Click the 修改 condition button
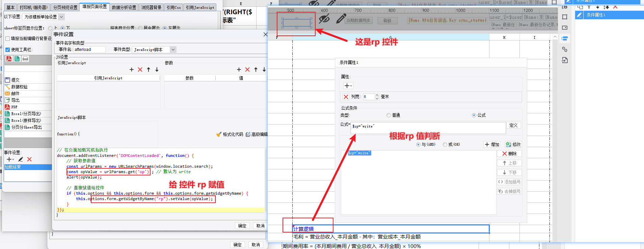The height and width of the screenshot is (249, 644). (x=513, y=144)
